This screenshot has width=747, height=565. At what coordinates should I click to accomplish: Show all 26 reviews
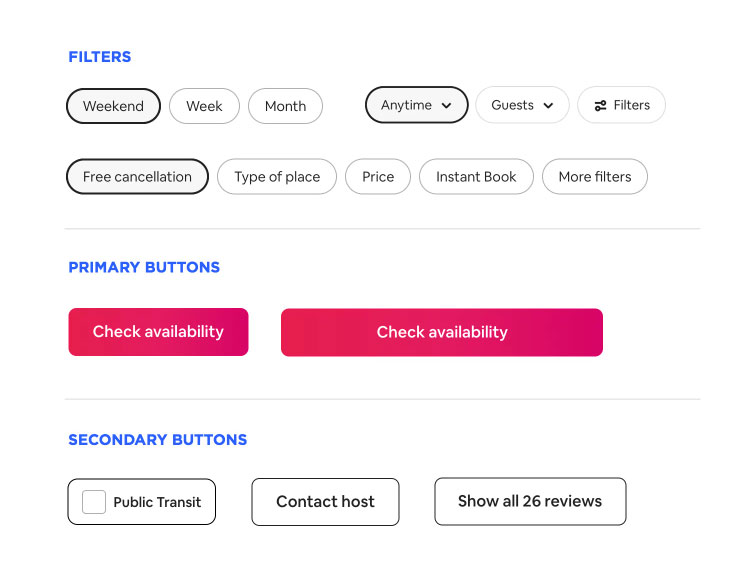coord(530,502)
